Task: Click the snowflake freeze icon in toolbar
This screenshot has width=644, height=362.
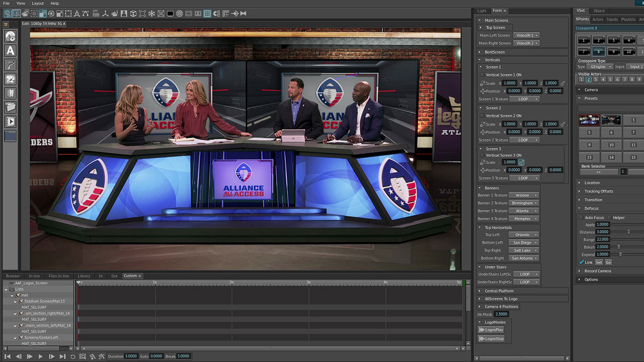Action: [x=151, y=14]
